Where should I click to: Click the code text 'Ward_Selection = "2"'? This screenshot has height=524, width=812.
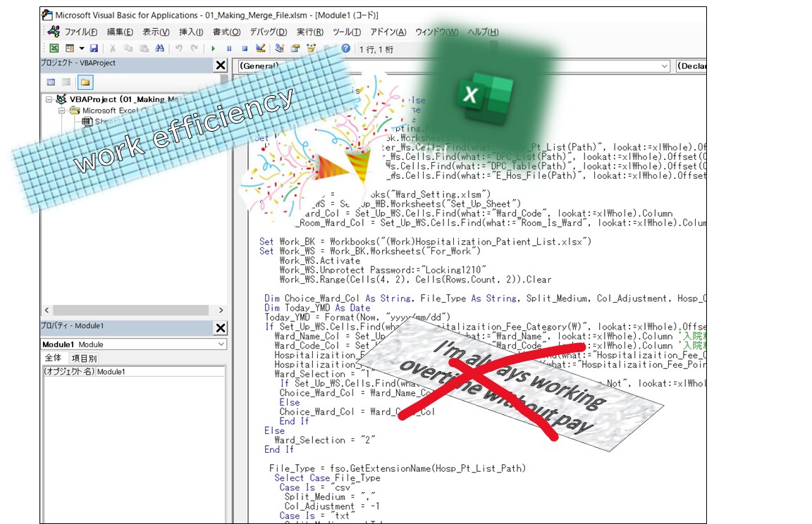325,440
